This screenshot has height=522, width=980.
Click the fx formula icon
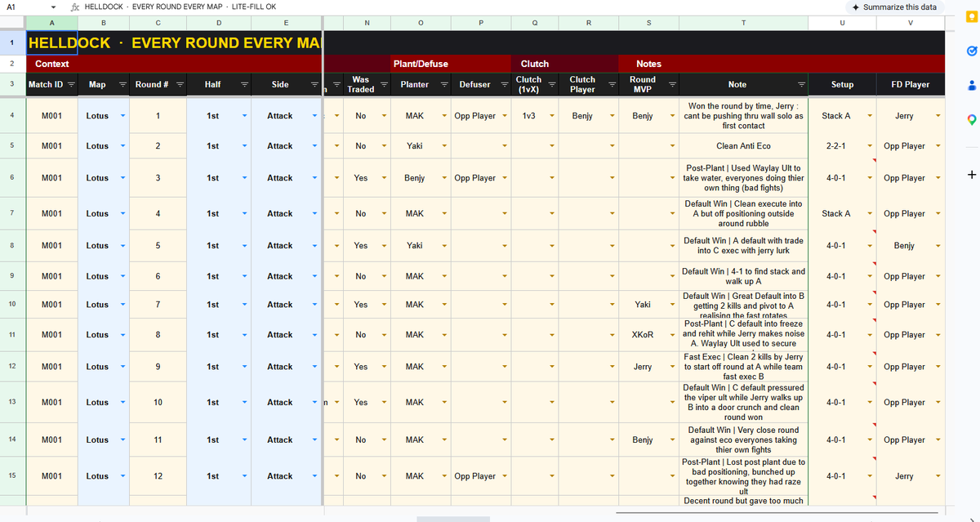(x=75, y=7)
